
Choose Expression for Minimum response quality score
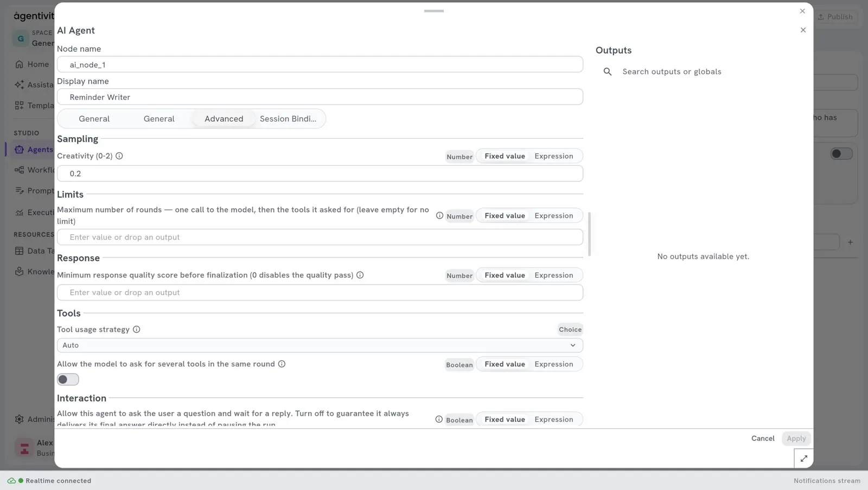coord(554,275)
